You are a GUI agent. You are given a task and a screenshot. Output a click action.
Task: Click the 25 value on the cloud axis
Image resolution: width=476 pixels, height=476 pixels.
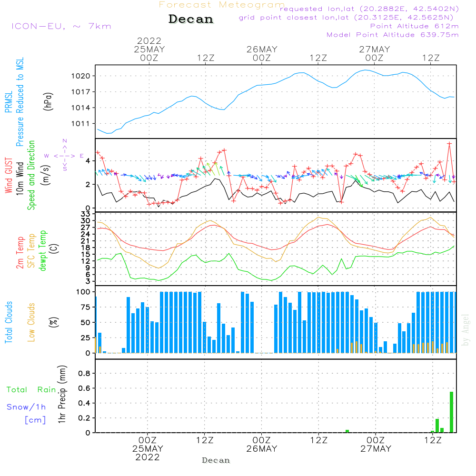86,337
